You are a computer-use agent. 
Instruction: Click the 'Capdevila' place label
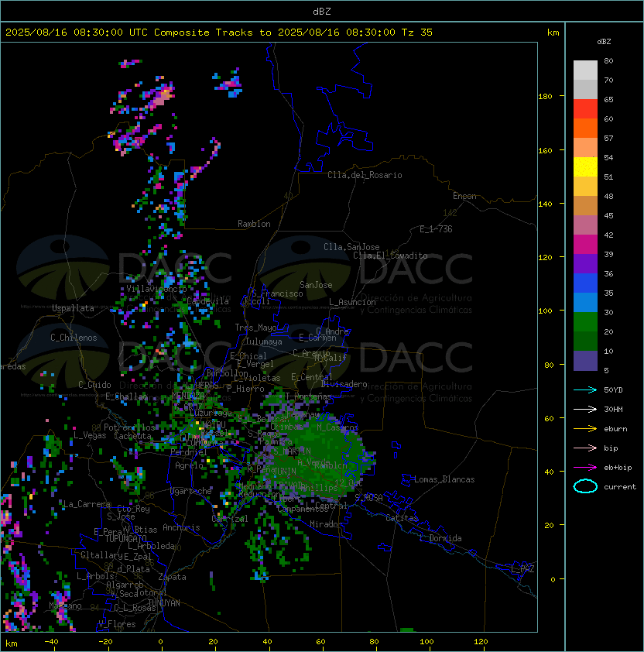pos(207,301)
